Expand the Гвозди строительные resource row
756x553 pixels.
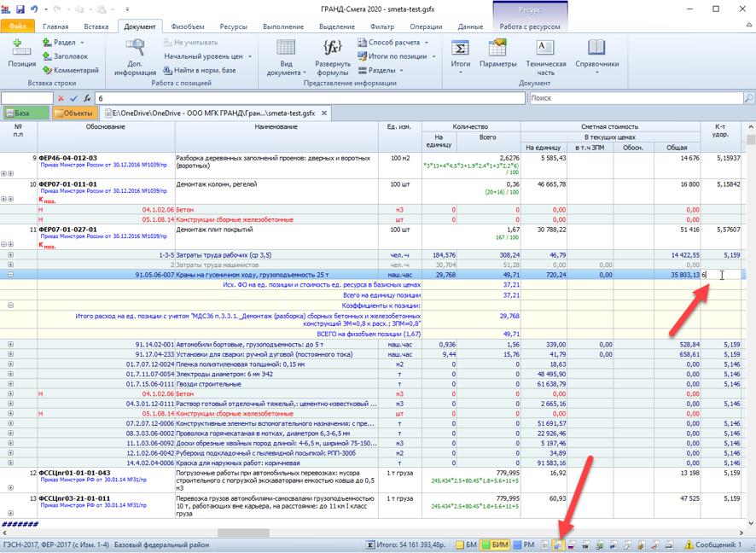(10, 384)
